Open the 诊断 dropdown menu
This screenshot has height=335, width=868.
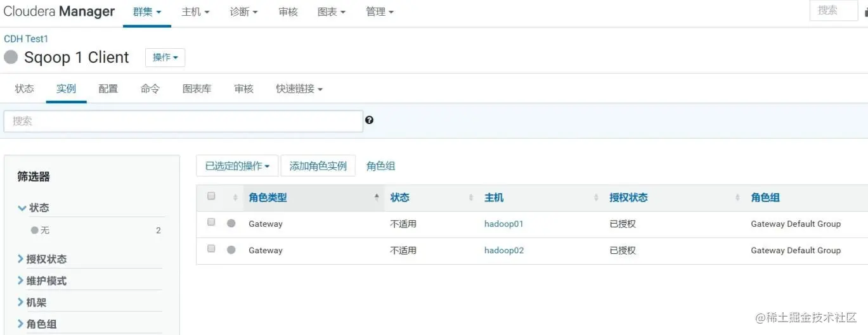(243, 12)
